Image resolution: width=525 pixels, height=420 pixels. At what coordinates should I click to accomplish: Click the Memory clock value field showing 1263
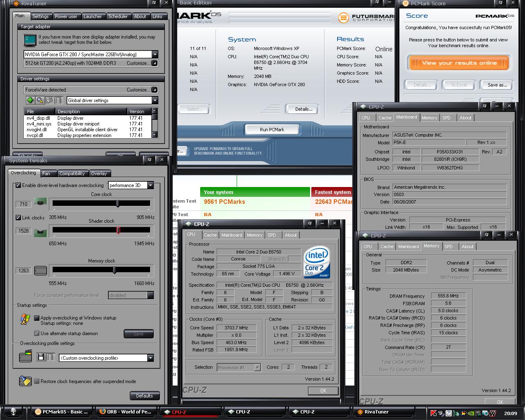point(23,270)
